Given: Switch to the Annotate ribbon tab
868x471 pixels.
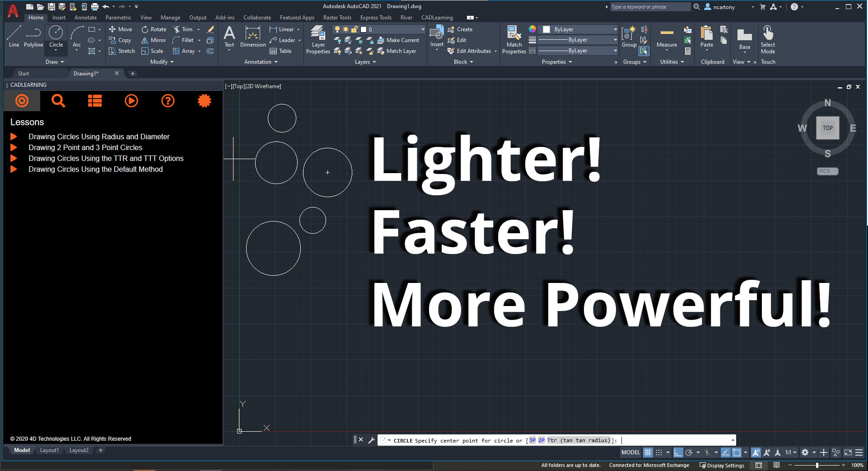Looking at the screenshot, I should click(x=85, y=18).
